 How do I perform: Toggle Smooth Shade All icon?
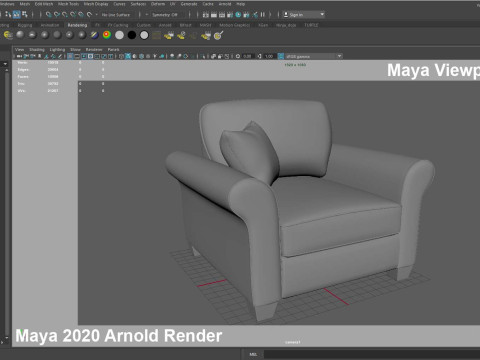[x=128, y=56]
